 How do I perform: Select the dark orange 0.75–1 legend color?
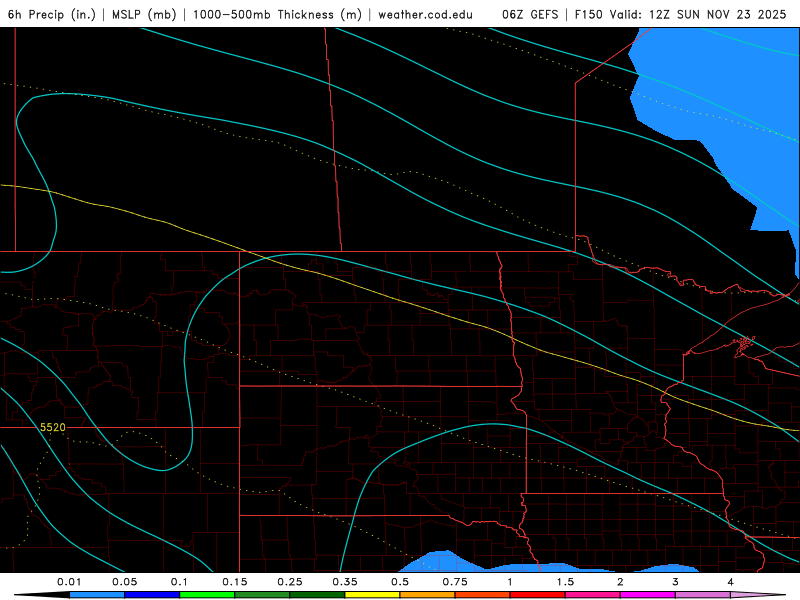483,595
